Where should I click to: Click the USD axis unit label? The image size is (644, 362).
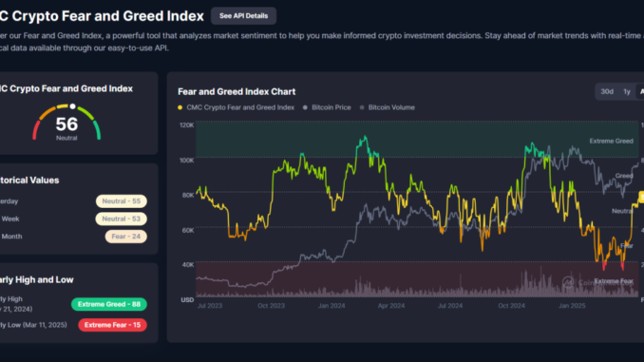(x=187, y=300)
